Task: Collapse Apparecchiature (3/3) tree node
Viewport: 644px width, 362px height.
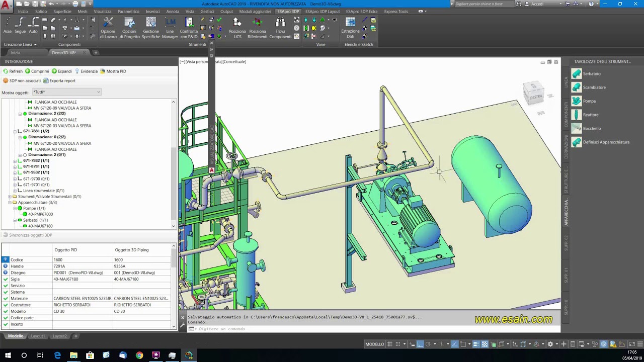Action: point(10,203)
